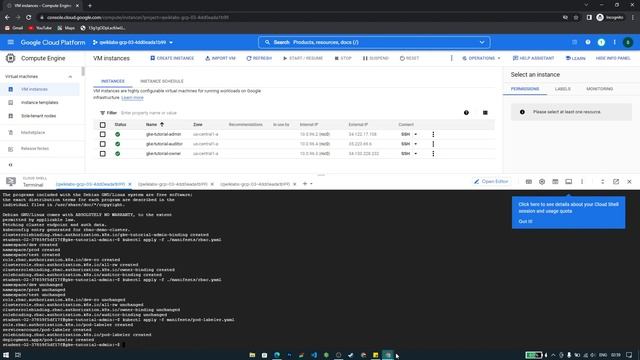Open the Cloud Shell Open Editor button

pyautogui.click(x=491, y=182)
